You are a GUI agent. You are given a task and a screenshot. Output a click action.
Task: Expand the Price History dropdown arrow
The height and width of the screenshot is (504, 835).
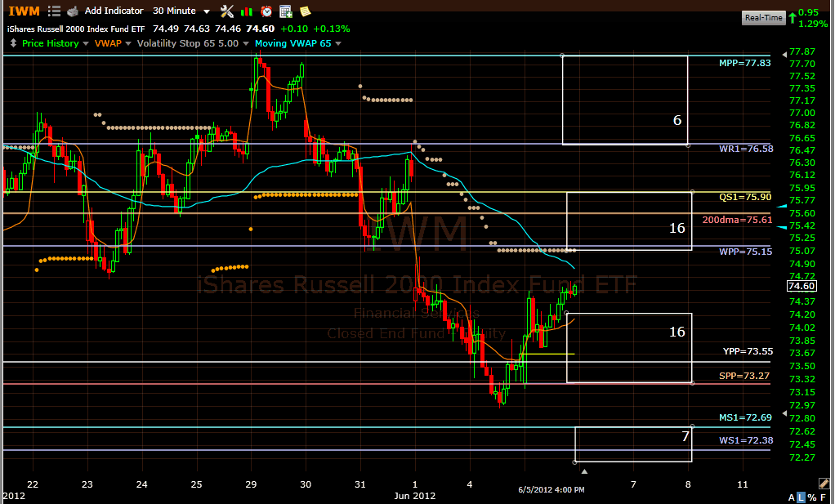pyautogui.click(x=86, y=43)
